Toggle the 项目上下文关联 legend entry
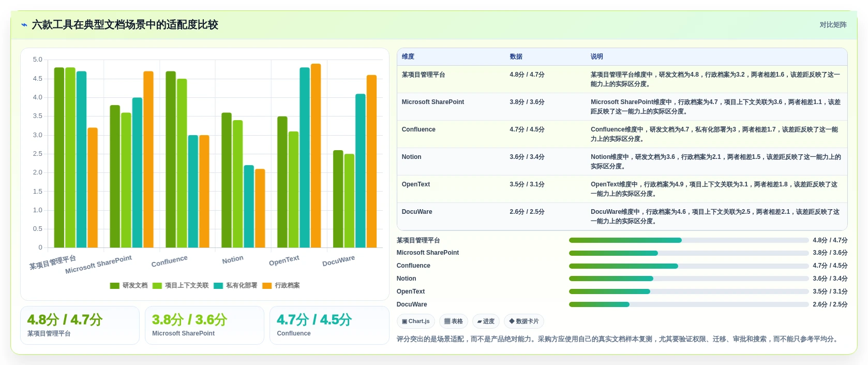868x365 pixels. 181,286
